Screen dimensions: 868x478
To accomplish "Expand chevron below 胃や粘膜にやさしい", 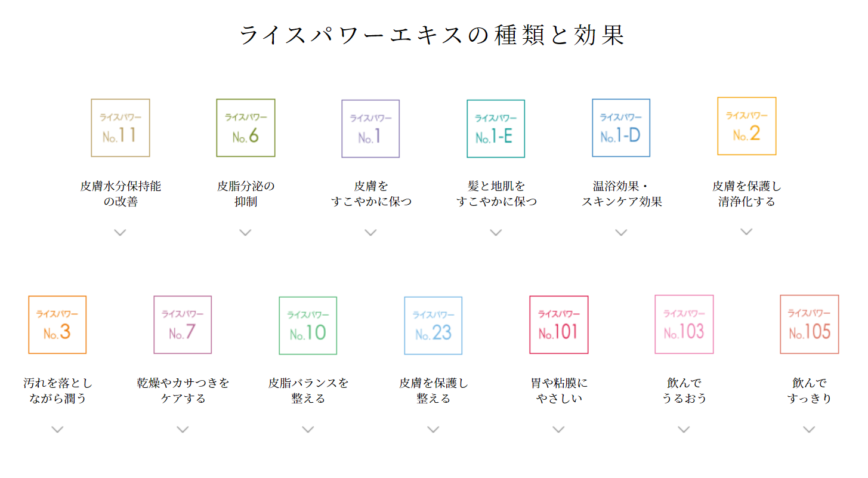I will (x=558, y=429).
